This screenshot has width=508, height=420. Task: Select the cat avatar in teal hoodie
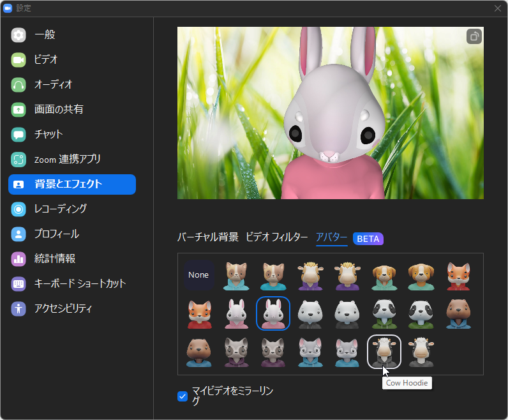[236, 276]
